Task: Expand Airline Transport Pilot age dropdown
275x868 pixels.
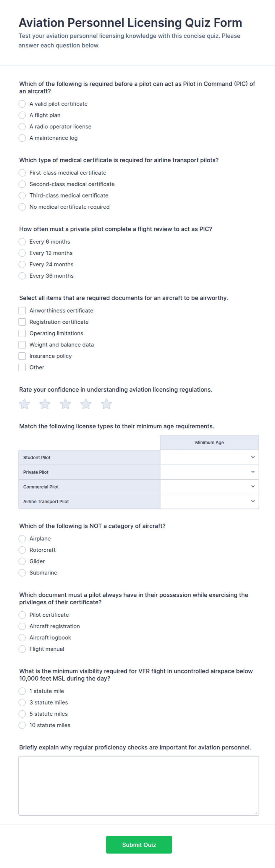Action: pos(209,501)
